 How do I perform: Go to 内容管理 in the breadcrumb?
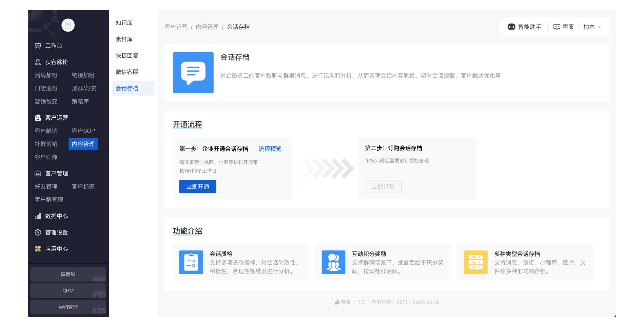coord(207,27)
